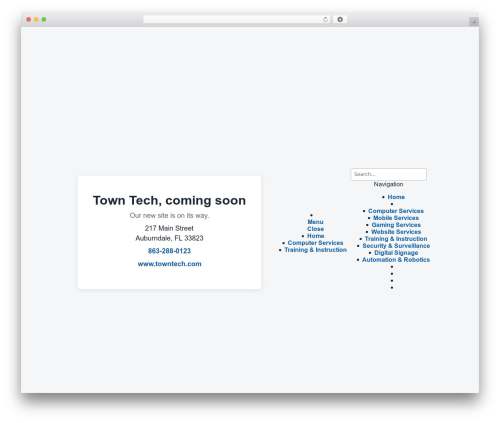Open Computer Services in the left menu list

click(315, 243)
